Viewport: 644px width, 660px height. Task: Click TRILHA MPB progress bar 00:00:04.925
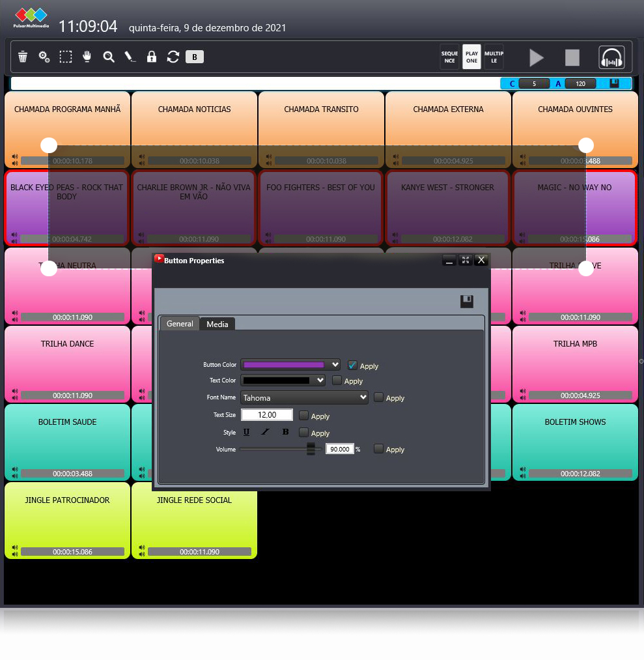pos(580,395)
